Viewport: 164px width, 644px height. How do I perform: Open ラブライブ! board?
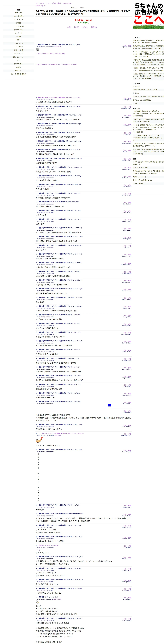pyautogui.click(x=18, y=53)
